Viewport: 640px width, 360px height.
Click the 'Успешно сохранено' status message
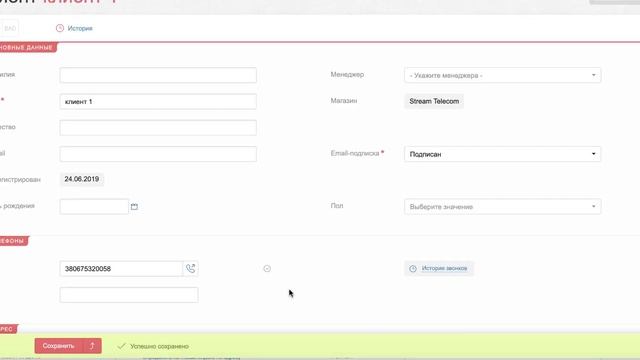click(x=159, y=347)
